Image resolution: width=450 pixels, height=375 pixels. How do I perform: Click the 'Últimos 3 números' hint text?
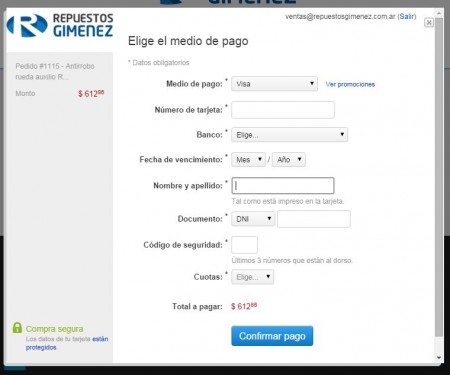pos(292,260)
